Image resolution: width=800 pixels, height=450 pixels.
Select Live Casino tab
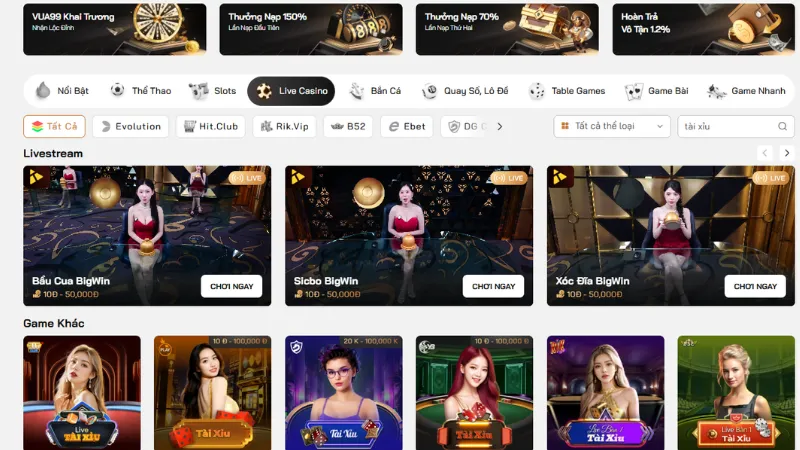[x=291, y=91]
